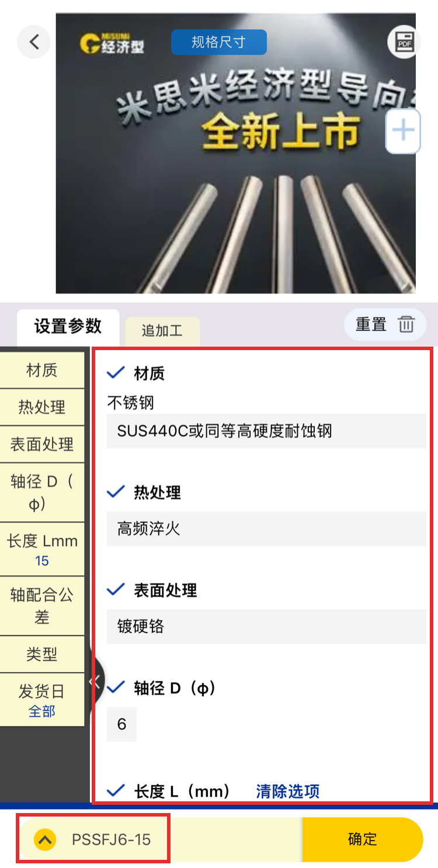
Task: Select shaft diameter value 6
Action: [x=121, y=724]
